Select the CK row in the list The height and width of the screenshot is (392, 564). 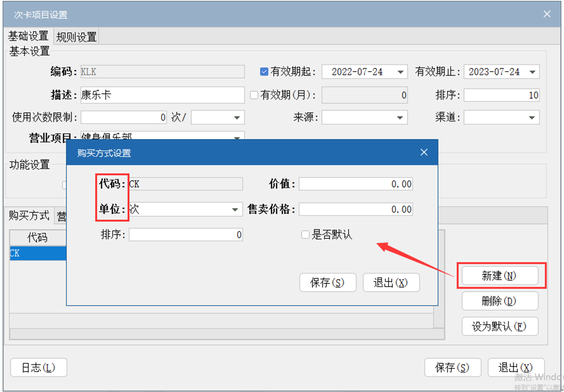coord(38,253)
